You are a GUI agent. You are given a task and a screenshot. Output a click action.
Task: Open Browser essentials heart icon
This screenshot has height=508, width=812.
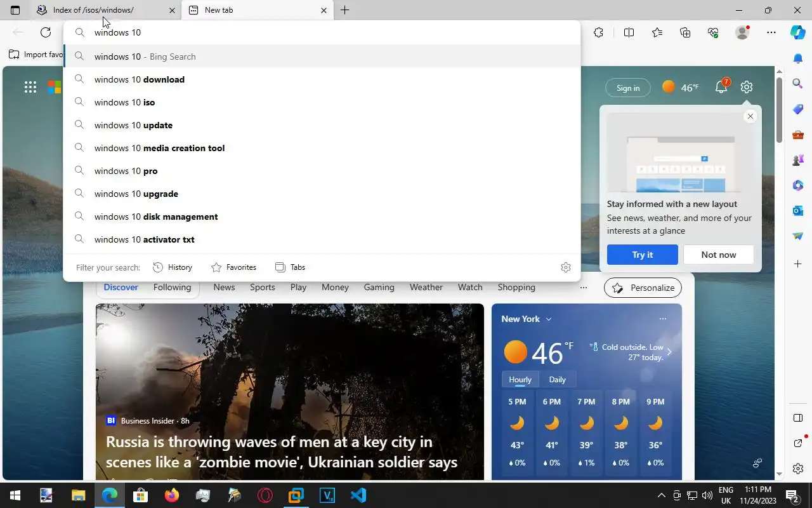(x=713, y=32)
